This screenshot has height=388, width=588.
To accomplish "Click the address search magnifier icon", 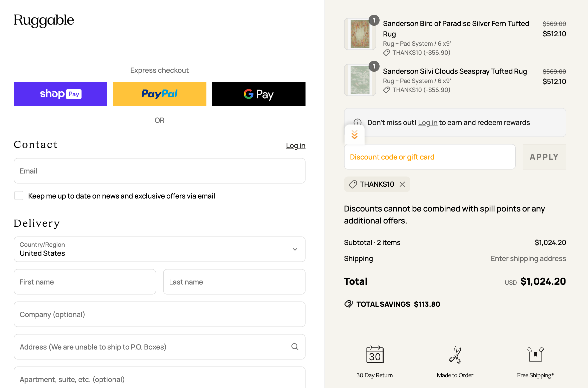I will (295, 347).
